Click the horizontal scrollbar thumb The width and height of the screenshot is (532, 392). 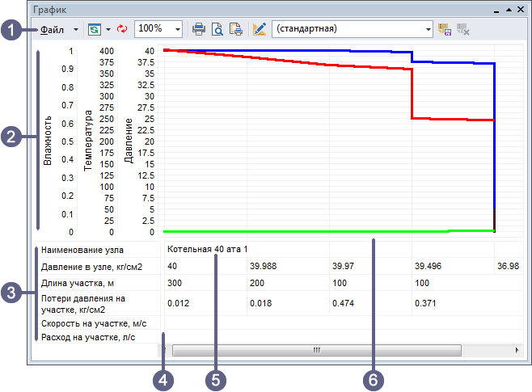316,350
